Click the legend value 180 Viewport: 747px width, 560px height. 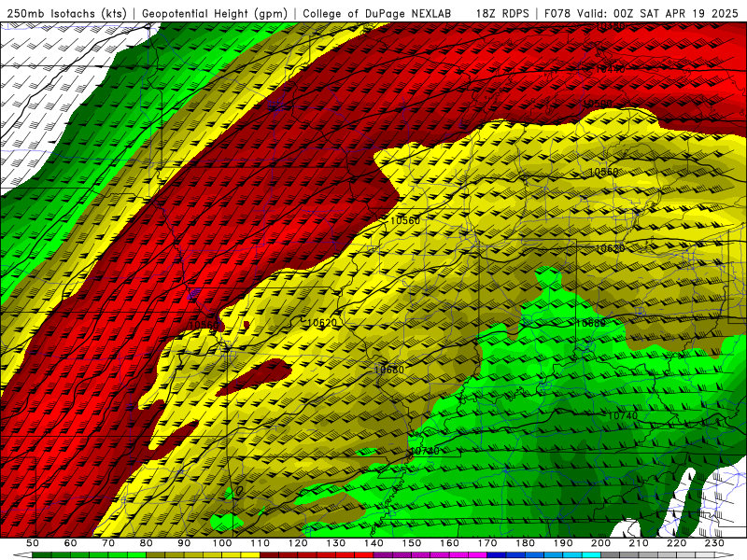click(526, 543)
